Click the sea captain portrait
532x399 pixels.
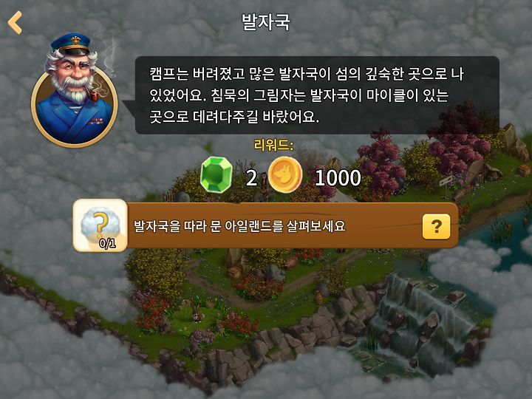[x=75, y=91]
